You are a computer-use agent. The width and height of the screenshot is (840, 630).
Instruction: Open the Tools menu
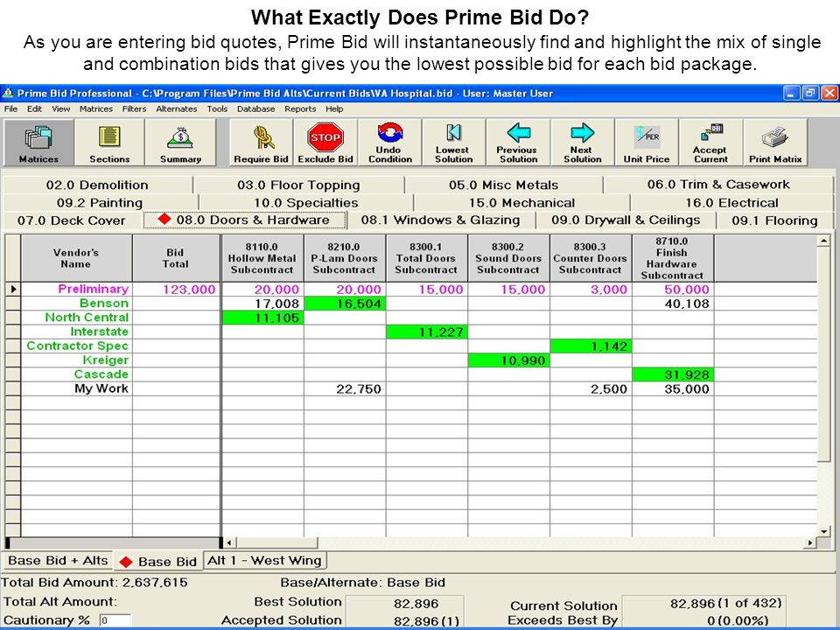tap(217, 108)
